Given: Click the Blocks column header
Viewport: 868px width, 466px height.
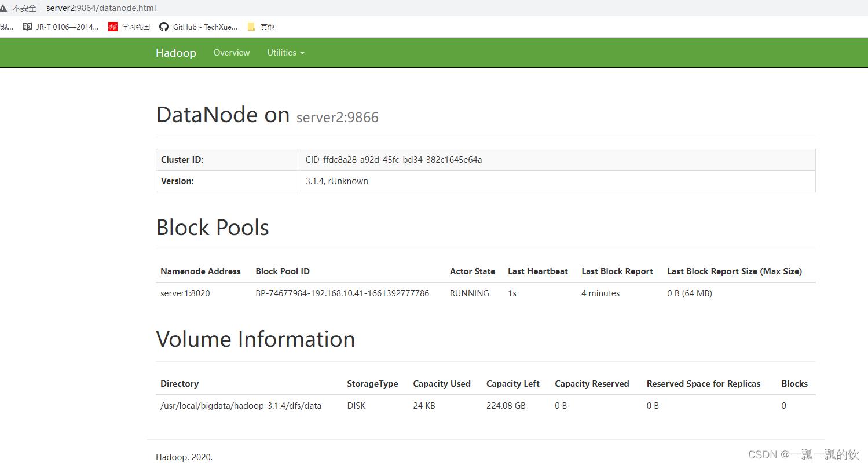Looking at the screenshot, I should 794,384.
